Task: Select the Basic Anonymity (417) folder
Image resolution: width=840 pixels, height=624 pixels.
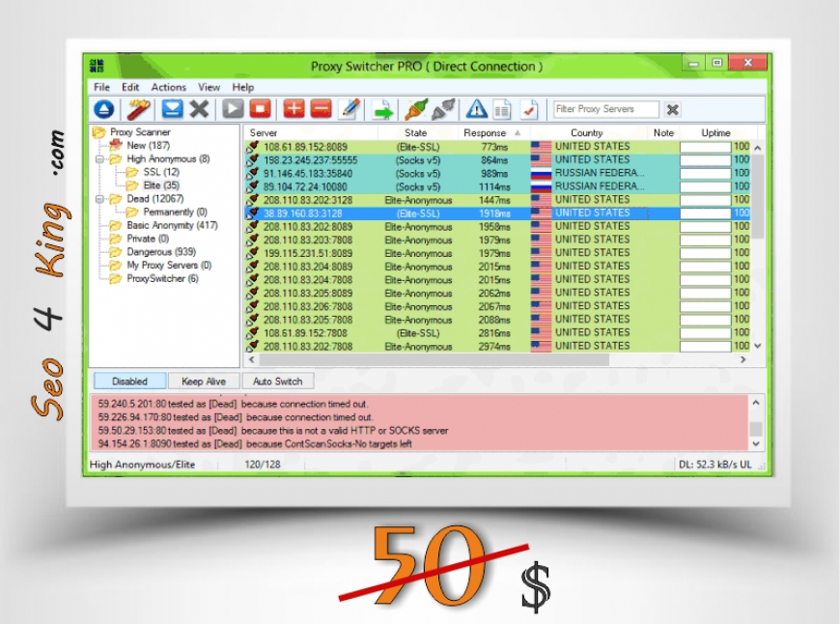Action: 172,226
